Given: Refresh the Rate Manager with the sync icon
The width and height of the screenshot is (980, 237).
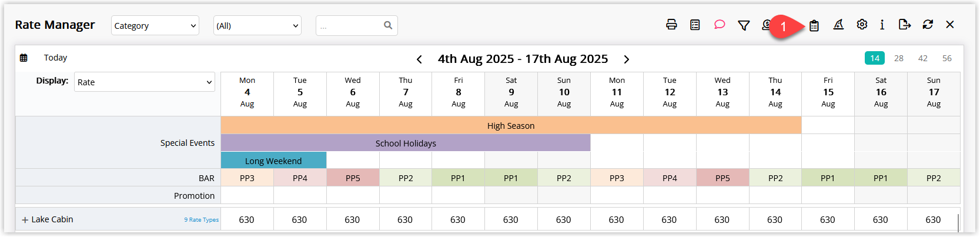Looking at the screenshot, I should click(x=928, y=25).
